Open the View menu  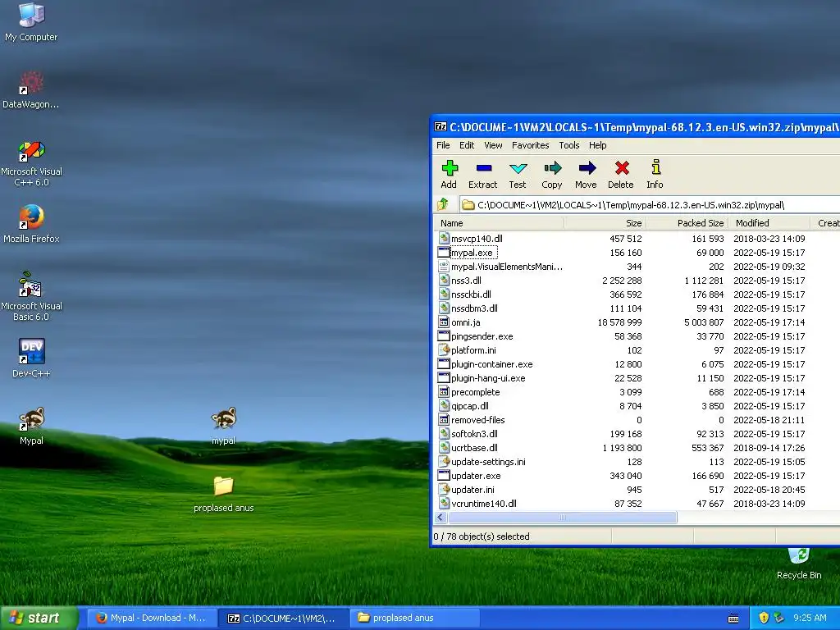[493, 145]
